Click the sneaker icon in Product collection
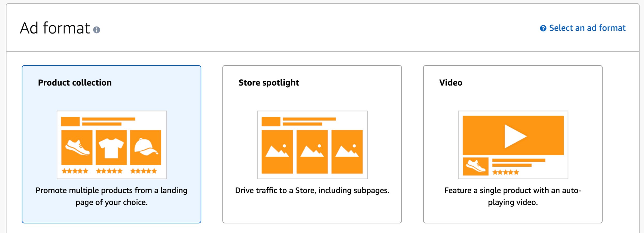The width and height of the screenshot is (644, 233). (77, 147)
